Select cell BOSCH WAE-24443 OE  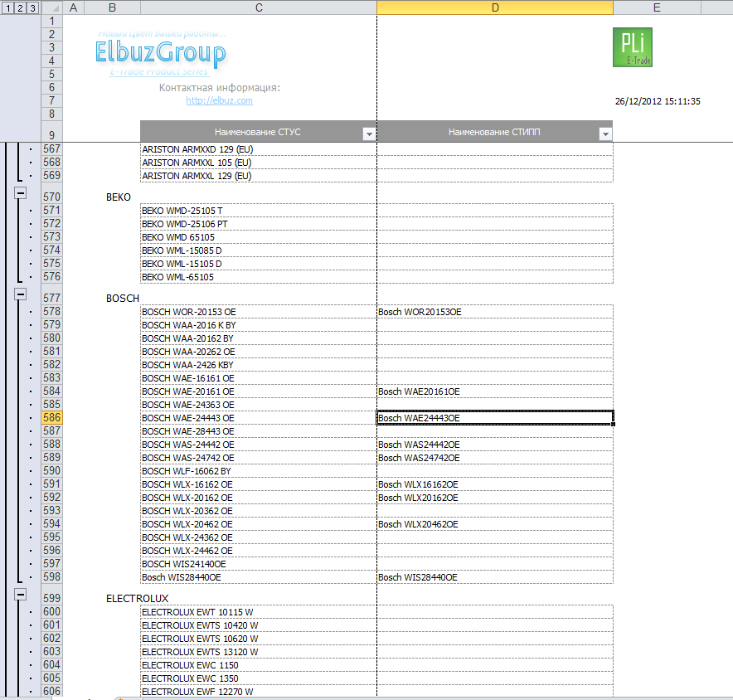[x=259, y=417]
